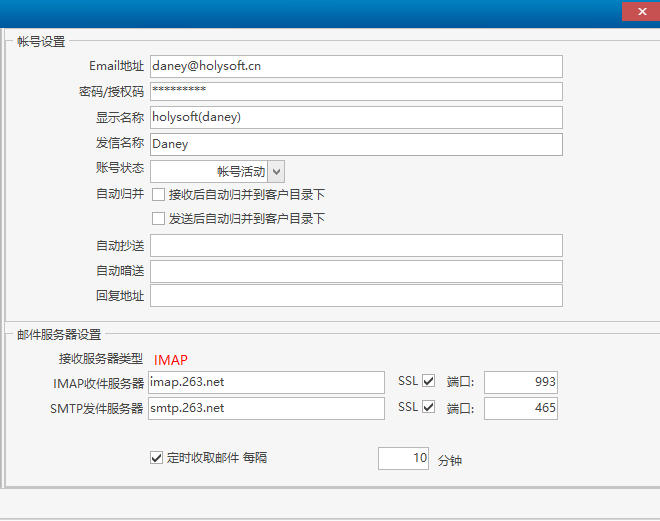Click the interval minutes field showing 10
The image size is (660, 521).
click(x=403, y=458)
